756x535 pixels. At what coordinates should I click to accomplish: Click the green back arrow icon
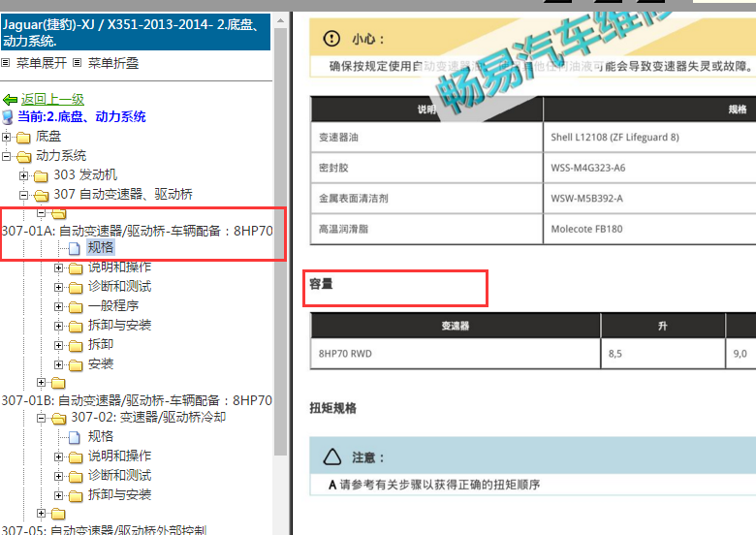coord(10,100)
